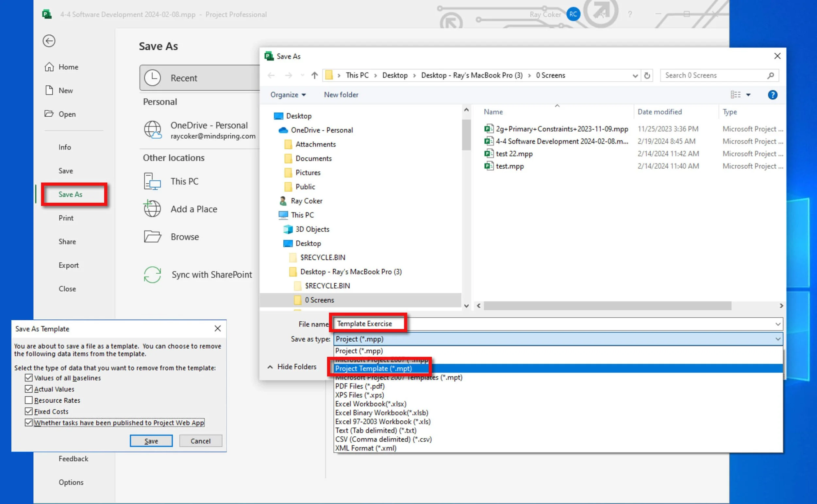Click the refresh button beside the address bar
Image resolution: width=817 pixels, height=504 pixels.
(x=647, y=75)
